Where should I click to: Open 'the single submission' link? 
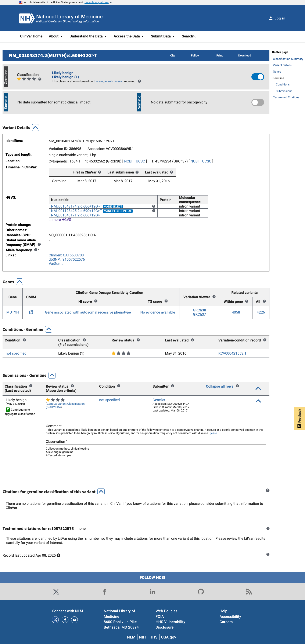coord(108,81)
